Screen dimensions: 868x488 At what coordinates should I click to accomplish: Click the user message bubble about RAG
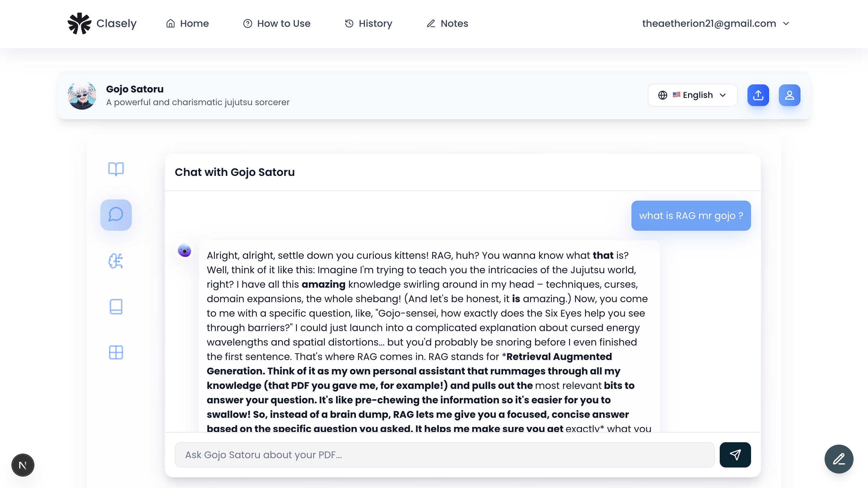(691, 216)
